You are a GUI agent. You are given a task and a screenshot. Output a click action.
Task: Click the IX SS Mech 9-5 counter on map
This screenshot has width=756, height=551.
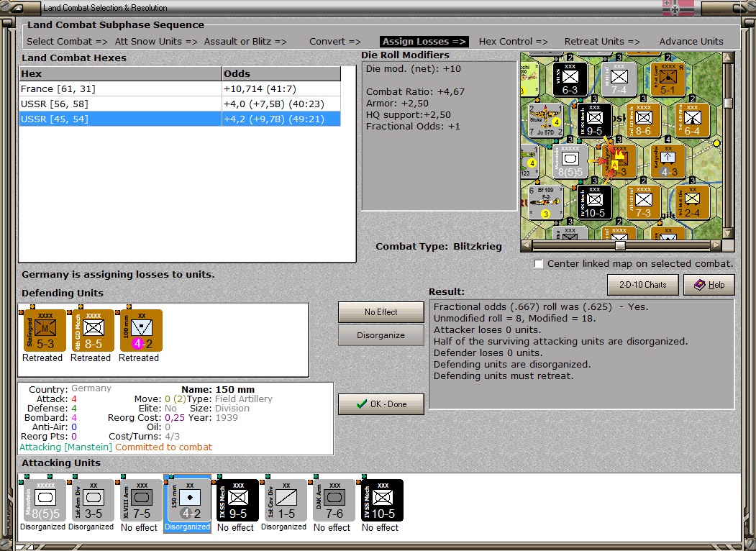point(594,119)
